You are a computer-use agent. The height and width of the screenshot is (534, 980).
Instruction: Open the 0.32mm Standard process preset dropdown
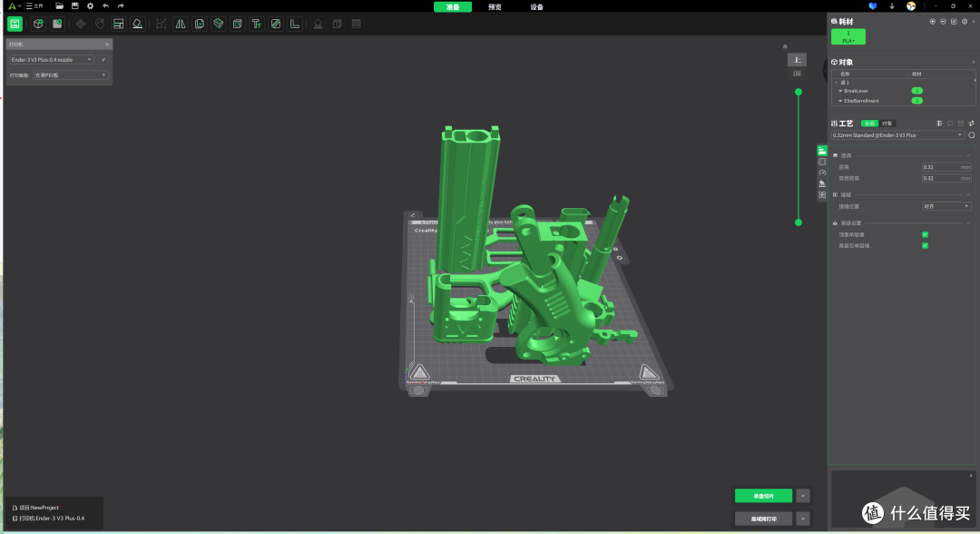897,135
